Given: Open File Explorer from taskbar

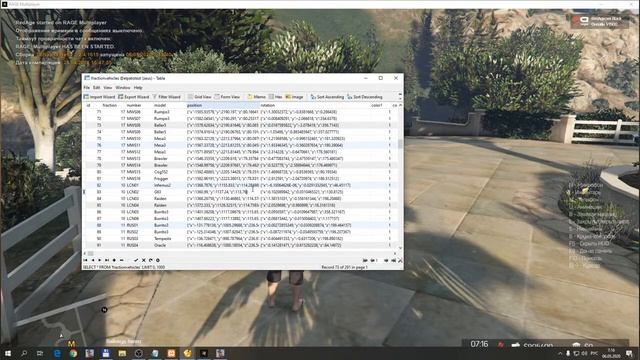Looking at the screenshot, I should tap(122, 353).
